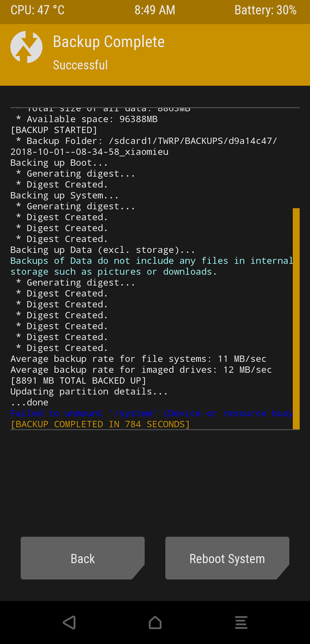Tap the CPU temperature readout
Image resolution: width=310 pixels, height=644 pixels.
(38, 10)
